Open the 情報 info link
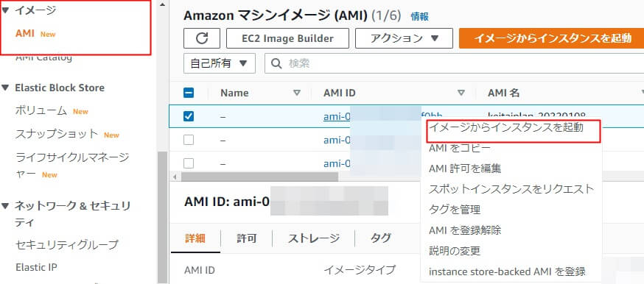644x284 pixels. (x=419, y=16)
